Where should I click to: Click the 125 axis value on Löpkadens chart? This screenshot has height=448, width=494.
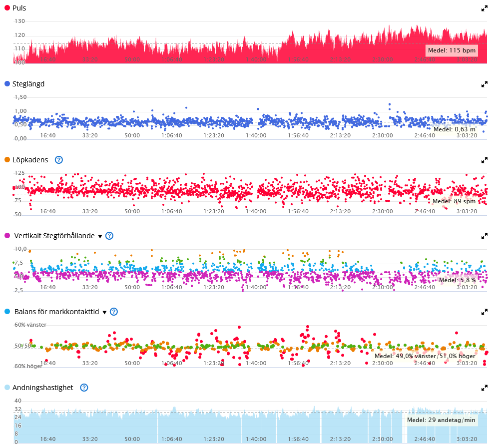(19, 173)
